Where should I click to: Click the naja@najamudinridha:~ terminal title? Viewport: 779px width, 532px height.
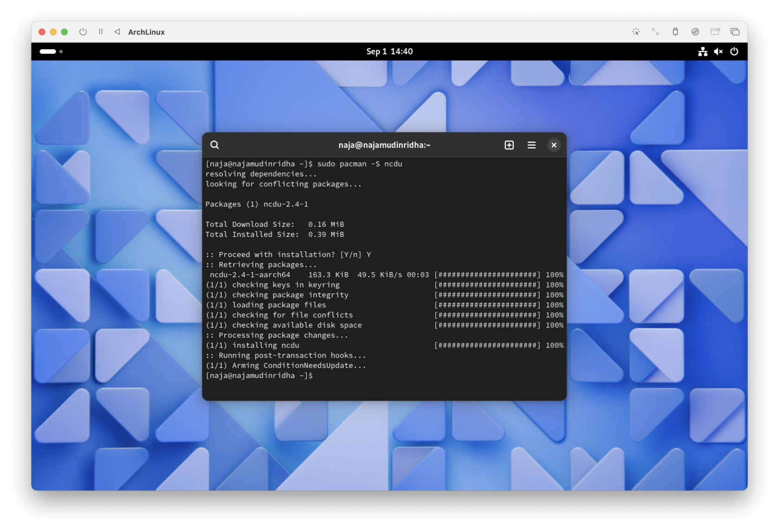384,145
